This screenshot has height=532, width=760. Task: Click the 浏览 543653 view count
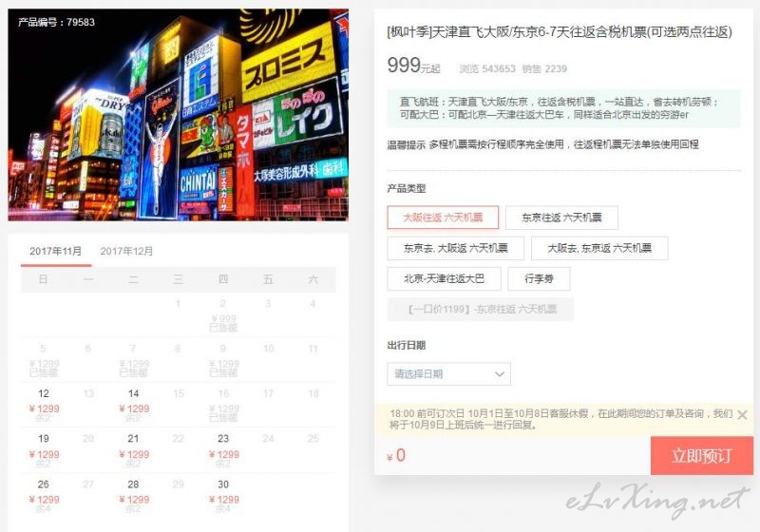pyautogui.click(x=487, y=68)
